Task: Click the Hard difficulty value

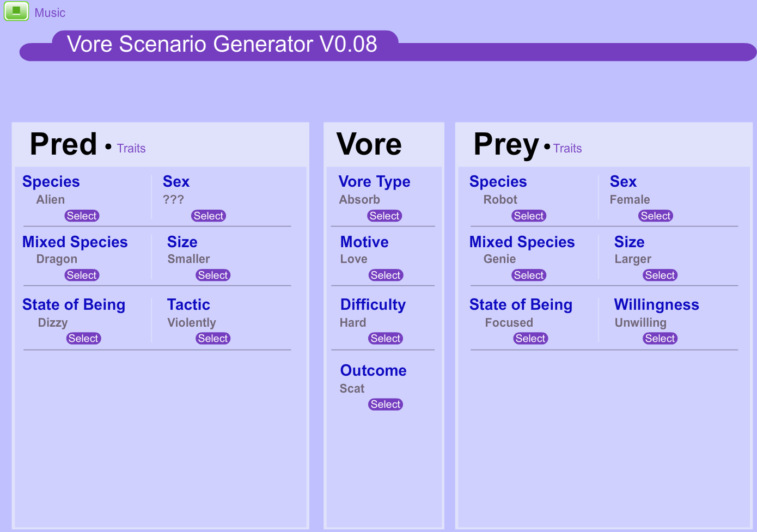Action: pyautogui.click(x=353, y=322)
